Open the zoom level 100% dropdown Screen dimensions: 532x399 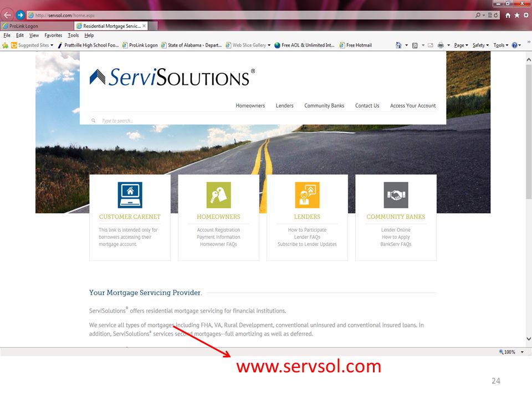coord(522,352)
